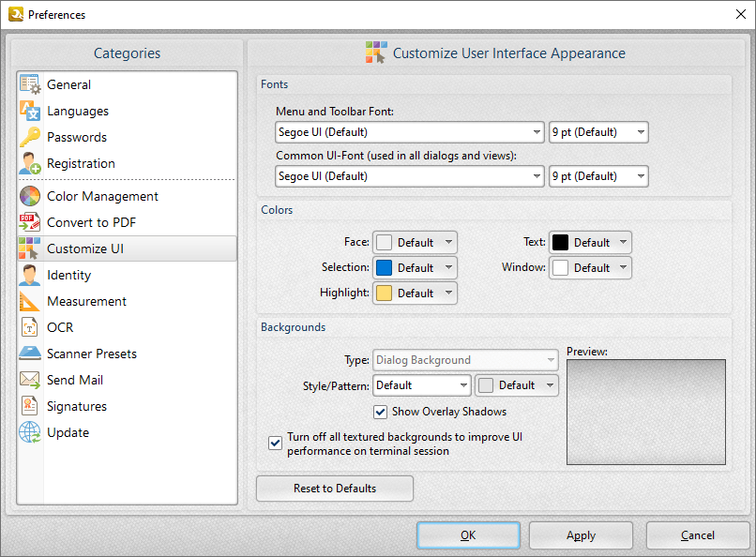Switch to the OCR category
This screenshot has height=557, width=756.
click(31, 327)
